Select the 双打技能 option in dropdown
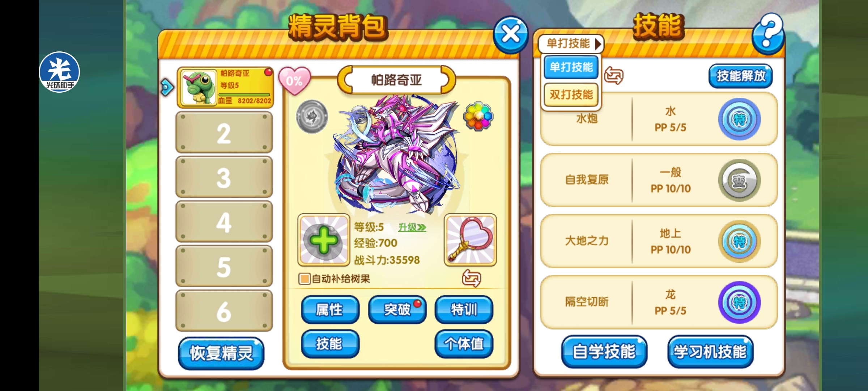868x391 pixels. point(571,94)
